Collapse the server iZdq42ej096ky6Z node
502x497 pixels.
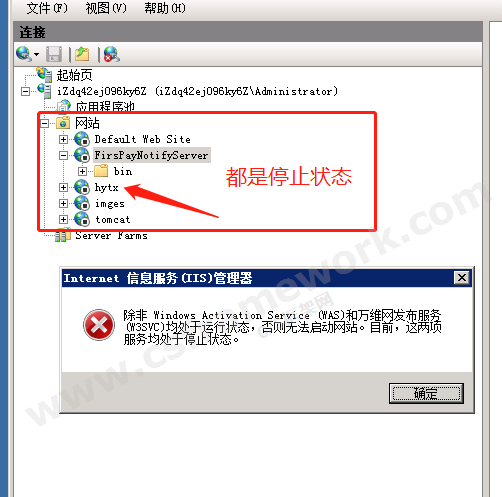pos(25,91)
